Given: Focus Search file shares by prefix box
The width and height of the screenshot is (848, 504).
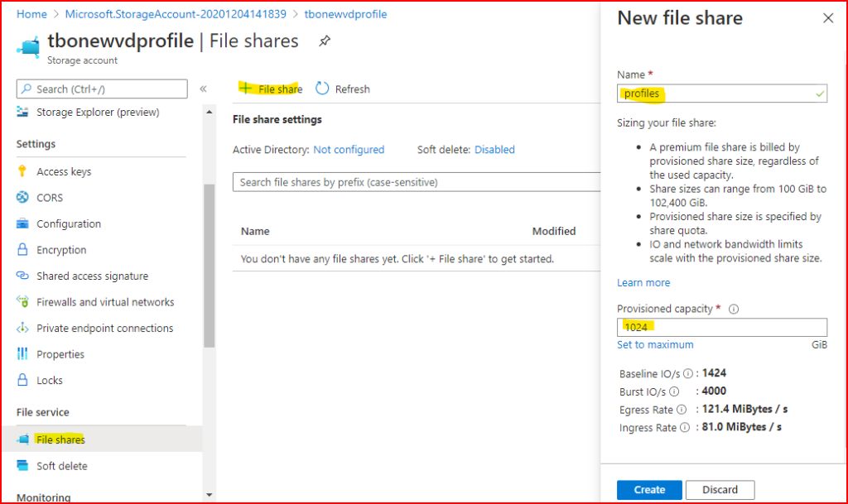Looking at the screenshot, I should [417, 182].
